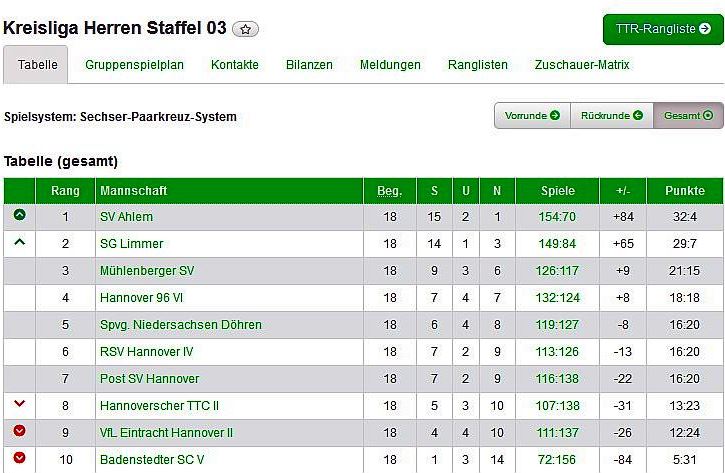The width and height of the screenshot is (725, 473).
Task: Click the Hannover 96 VI team link
Action: pos(141,297)
